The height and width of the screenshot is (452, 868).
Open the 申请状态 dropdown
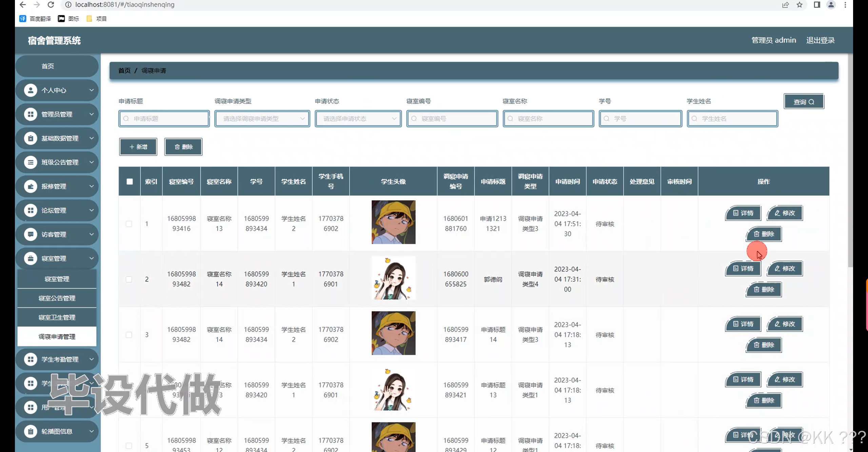point(358,119)
